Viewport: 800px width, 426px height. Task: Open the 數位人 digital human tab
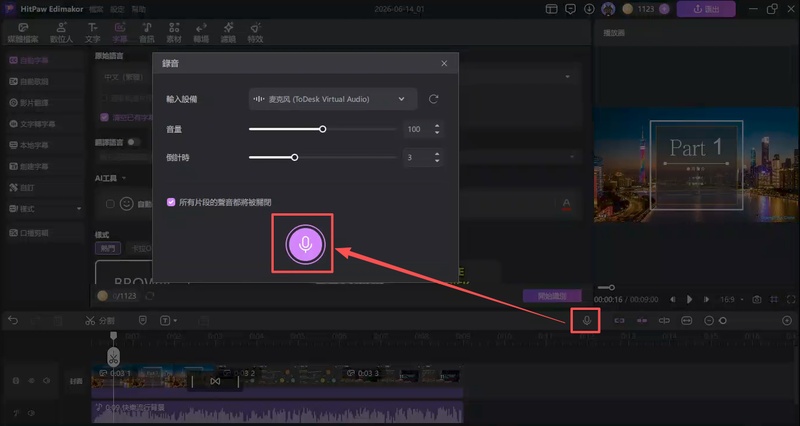tap(61, 33)
